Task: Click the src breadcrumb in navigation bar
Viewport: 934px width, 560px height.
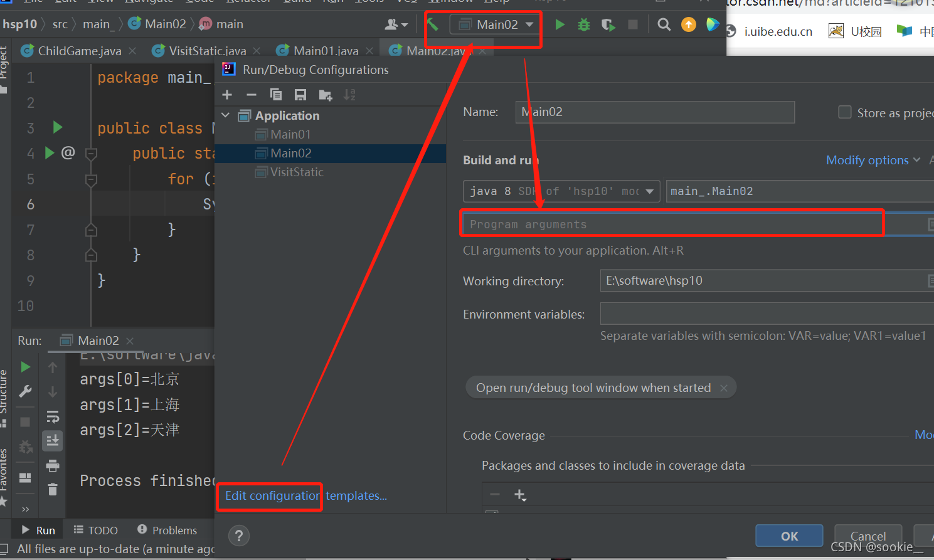Action: (x=60, y=24)
